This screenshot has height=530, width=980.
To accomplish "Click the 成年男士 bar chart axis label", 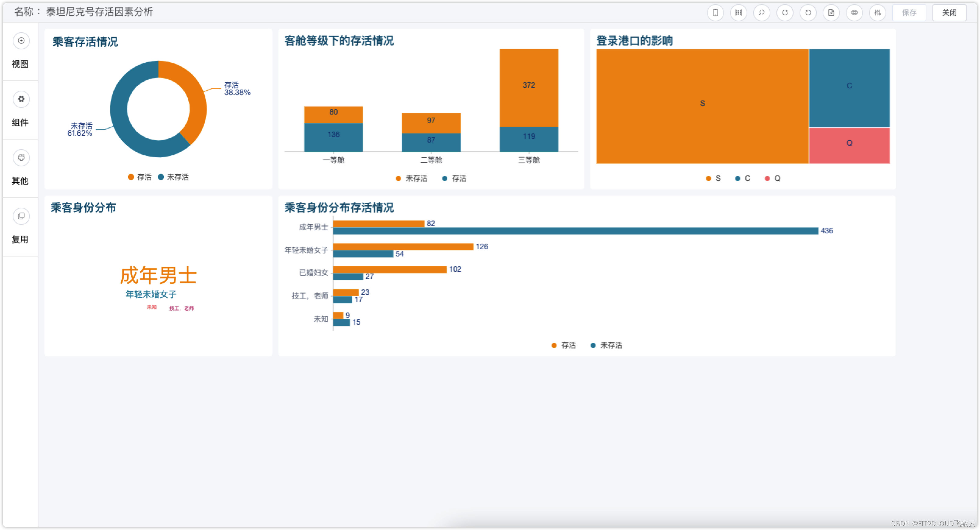I will pyautogui.click(x=314, y=227).
